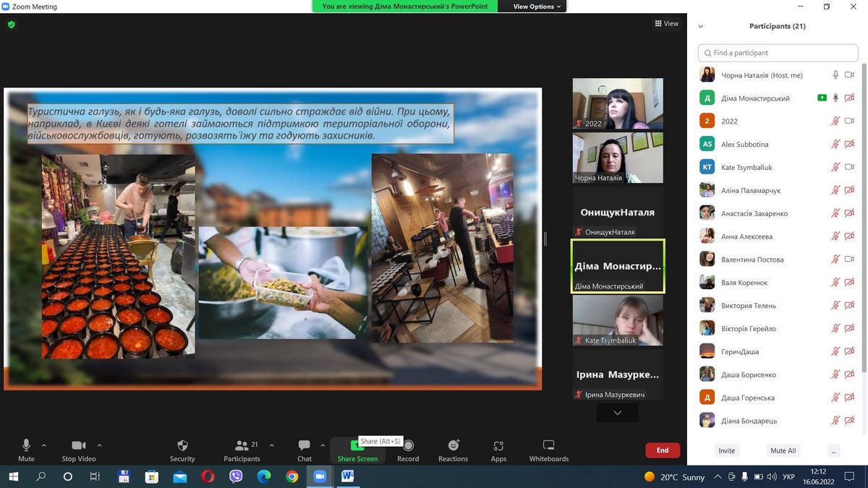Start recording with Record icon
This screenshot has height=488, width=868.
point(408,446)
